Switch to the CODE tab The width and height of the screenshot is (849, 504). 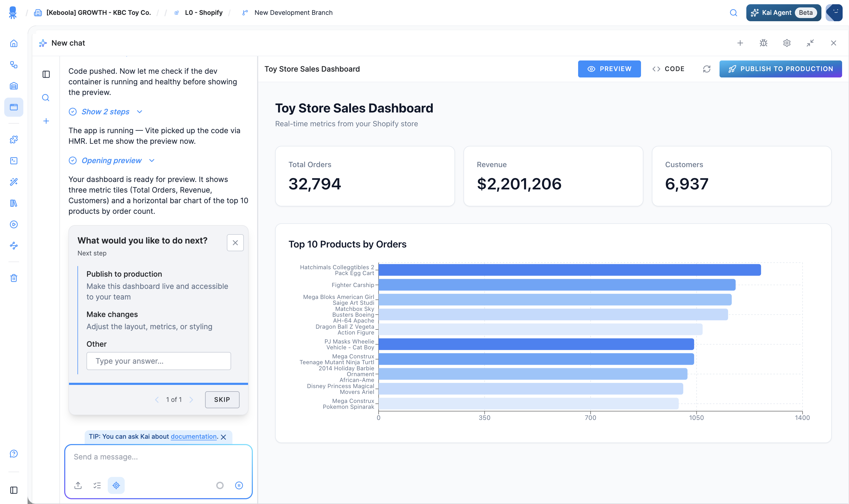(x=668, y=69)
